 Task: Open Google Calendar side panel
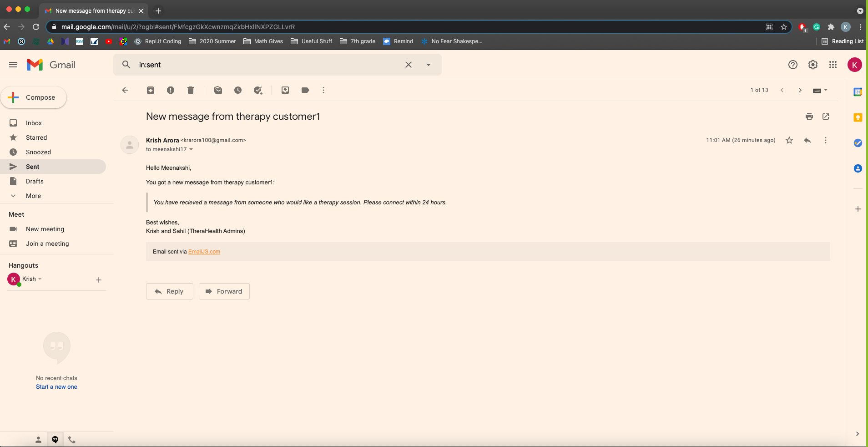pyautogui.click(x=858, y=92)
